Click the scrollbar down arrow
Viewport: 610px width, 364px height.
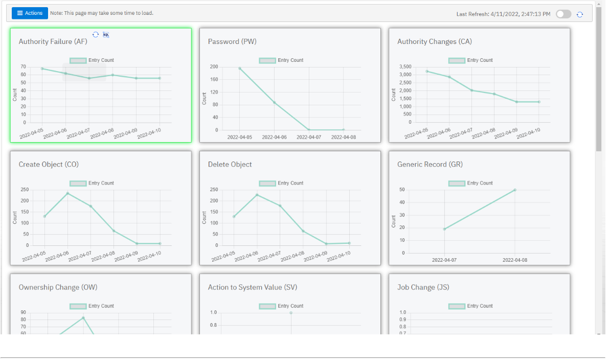(599, 333)
